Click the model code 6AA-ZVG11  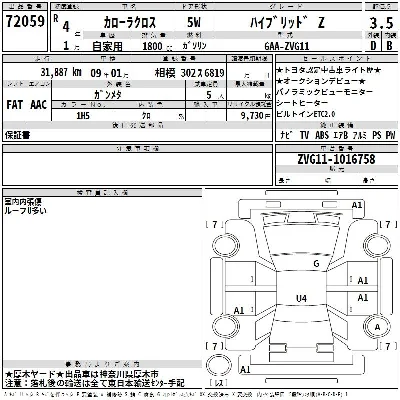pyautogui.click(x=287, y=46)
